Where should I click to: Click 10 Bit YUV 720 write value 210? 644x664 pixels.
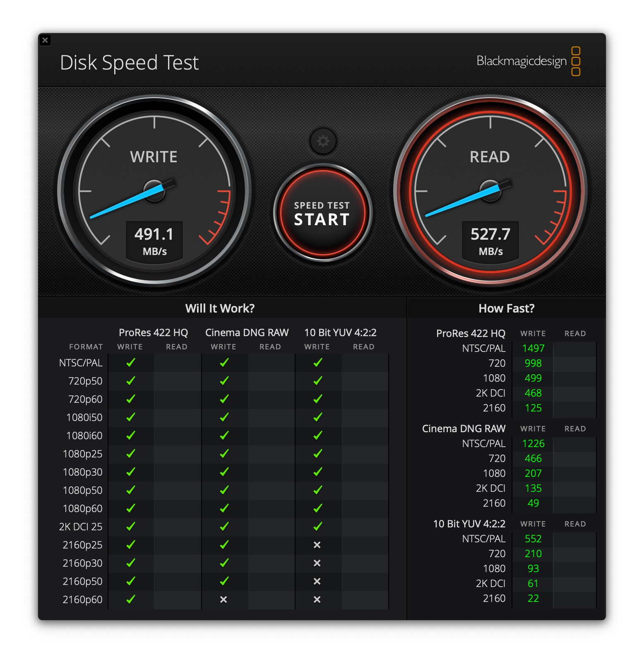[x=533, y=554]
